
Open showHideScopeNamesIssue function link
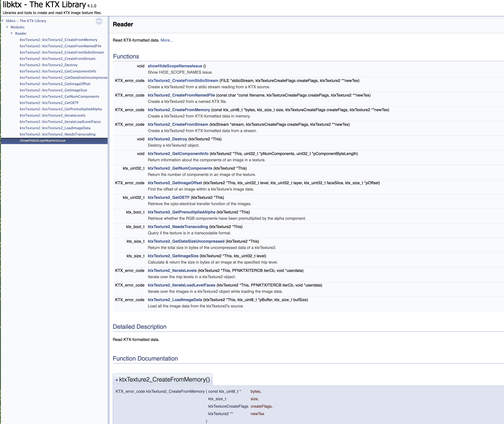175,66
